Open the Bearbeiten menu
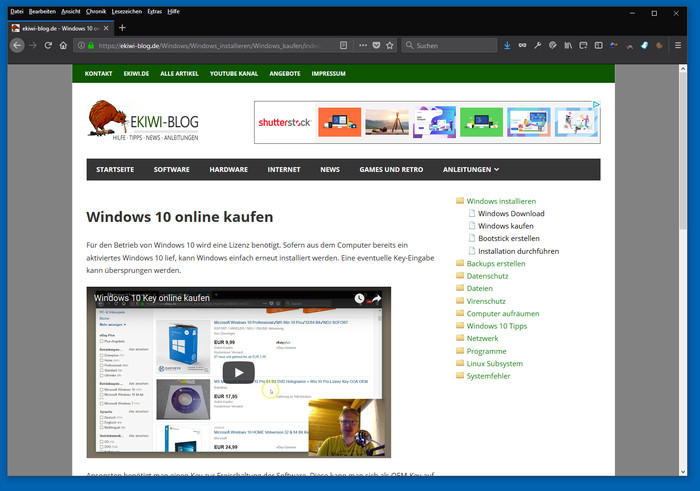Viewport: 700px width, 491px height. (x=42, y=12)
